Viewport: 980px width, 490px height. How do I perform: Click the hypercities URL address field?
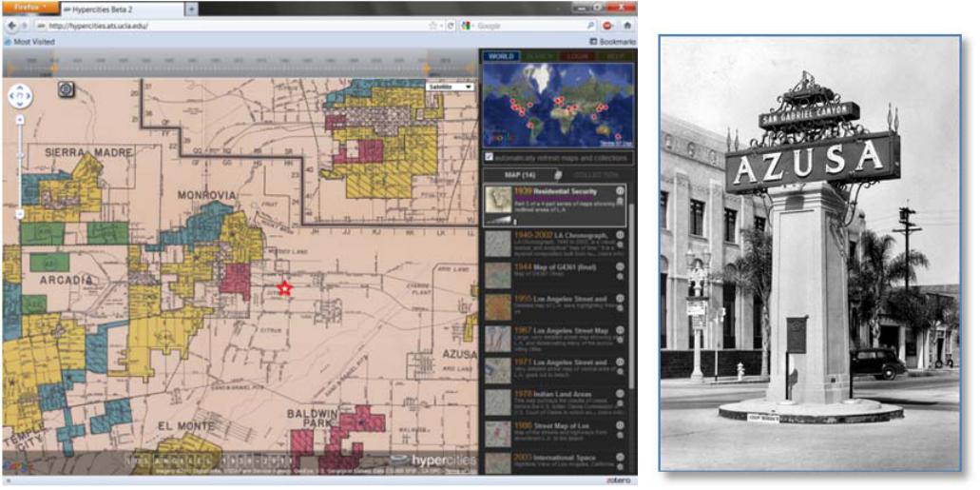pos(238,26)
